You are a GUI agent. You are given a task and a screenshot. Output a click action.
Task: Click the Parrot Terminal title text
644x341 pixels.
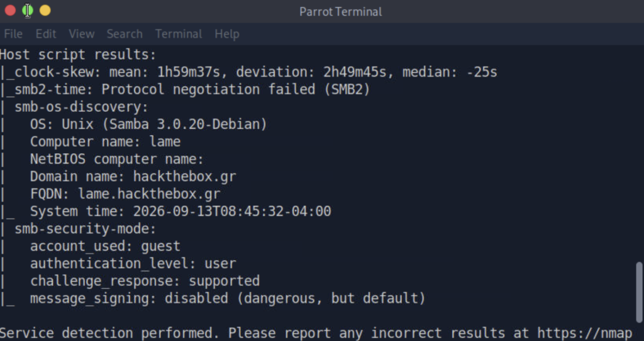[x=340, y=11]
